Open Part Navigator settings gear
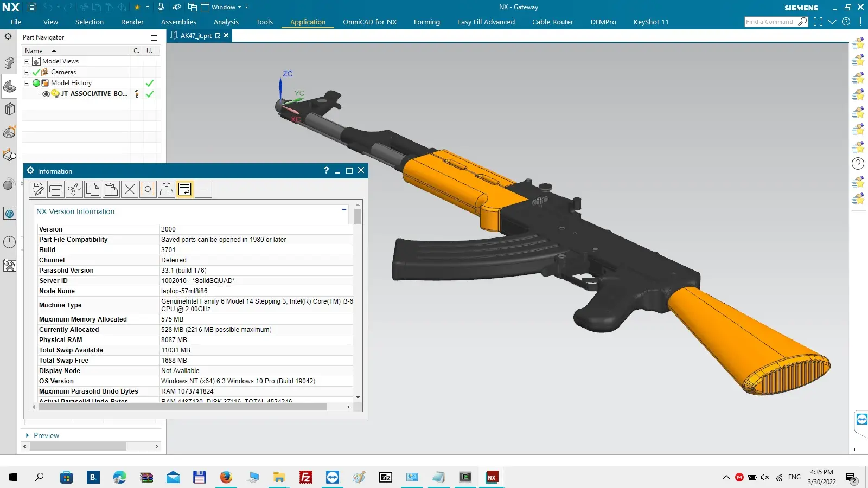Viewport: 868px width, 488px height. coord(8,36)
